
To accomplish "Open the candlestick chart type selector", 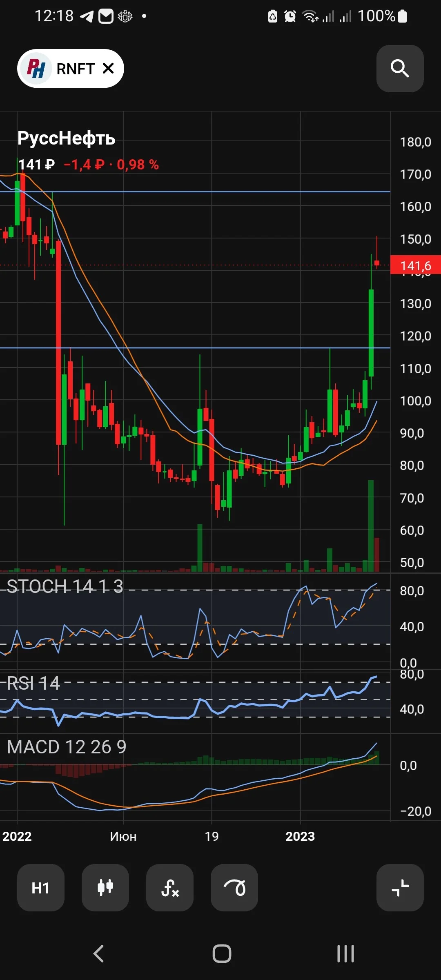I will [x=105, y=888].
